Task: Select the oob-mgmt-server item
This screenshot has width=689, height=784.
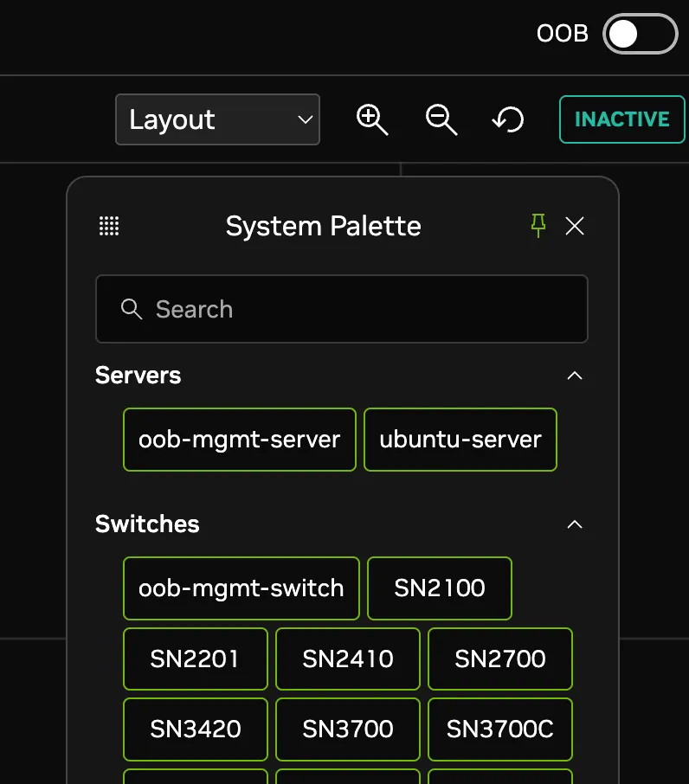Action: (x=240, y=440)
